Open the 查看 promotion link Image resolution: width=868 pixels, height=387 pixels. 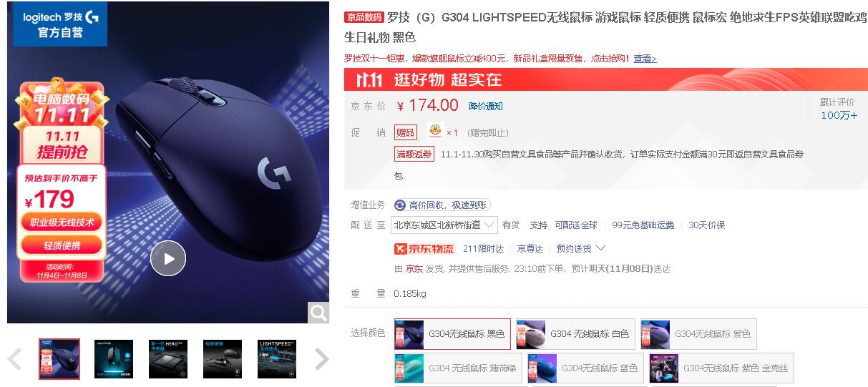point(645,59)
